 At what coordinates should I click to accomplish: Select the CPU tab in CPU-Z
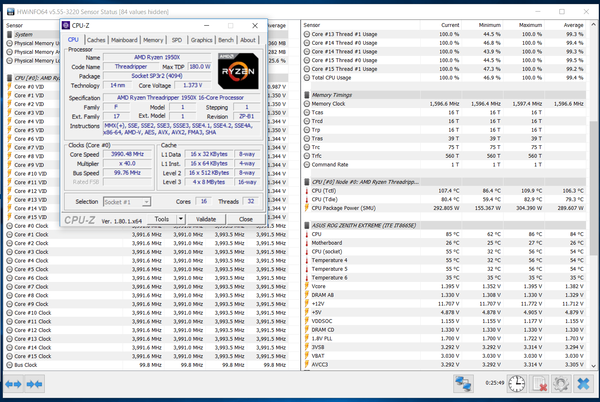coord(73,40)
